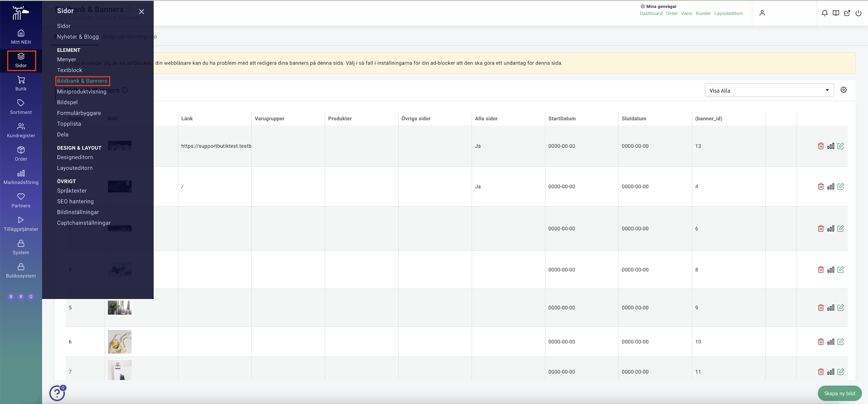
Task: Open Tilläggstjänster in the sidebar
Action: 21,224
